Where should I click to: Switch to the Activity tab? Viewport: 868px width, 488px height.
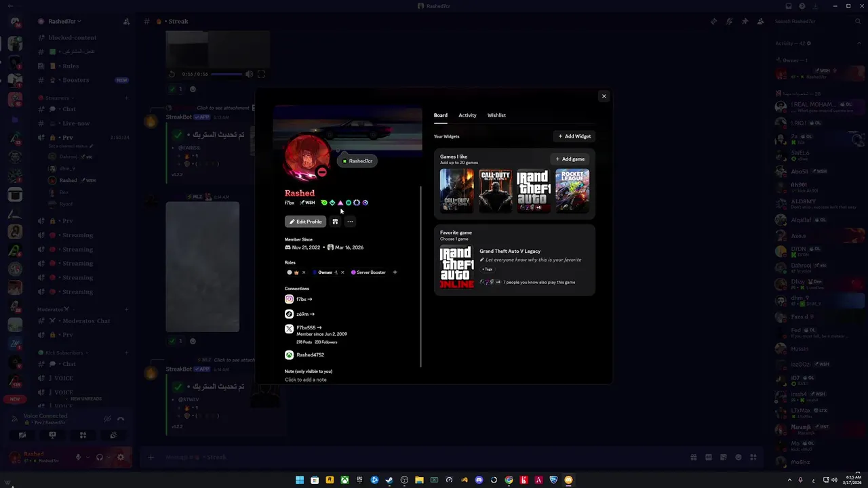467,115
